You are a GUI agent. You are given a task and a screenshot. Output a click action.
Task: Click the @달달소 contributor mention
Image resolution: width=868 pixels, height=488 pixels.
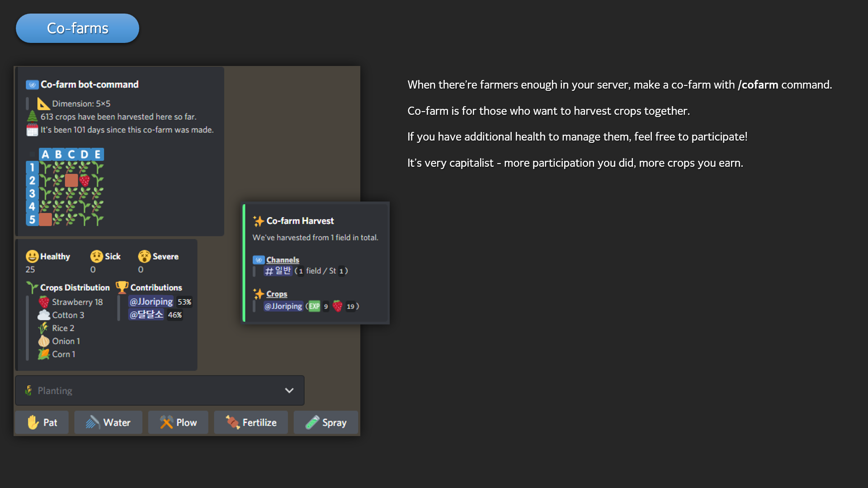coord(146,314)
